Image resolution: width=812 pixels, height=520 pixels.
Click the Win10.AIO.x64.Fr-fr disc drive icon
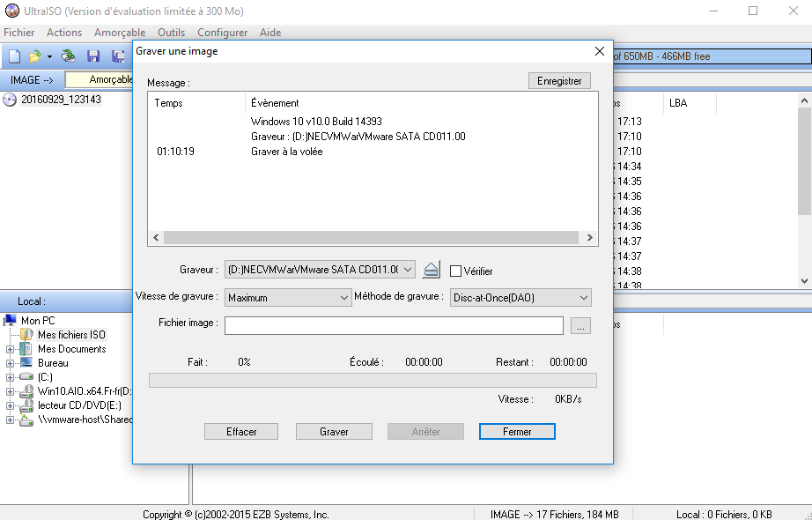click(x=26, y=391)
